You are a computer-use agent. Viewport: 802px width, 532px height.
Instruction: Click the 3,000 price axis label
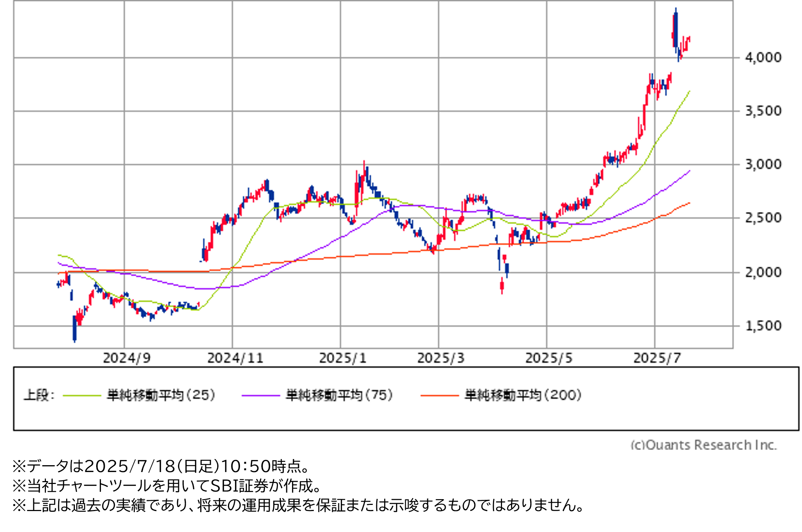pos(763,164)
